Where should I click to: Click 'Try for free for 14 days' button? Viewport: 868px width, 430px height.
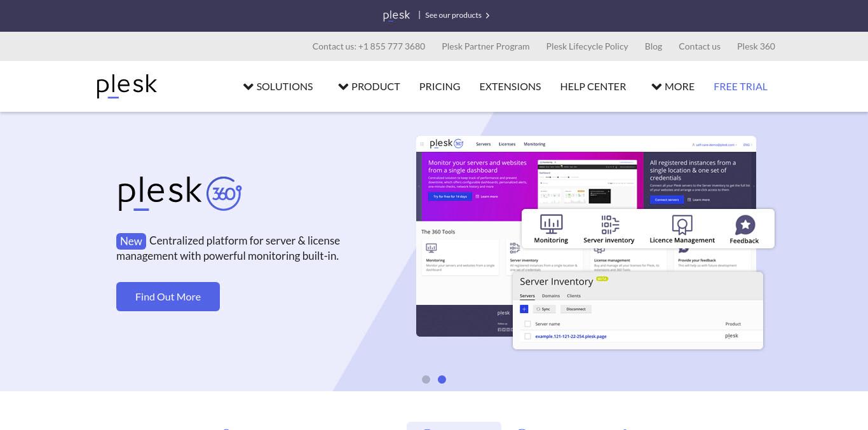pos(450,196)
